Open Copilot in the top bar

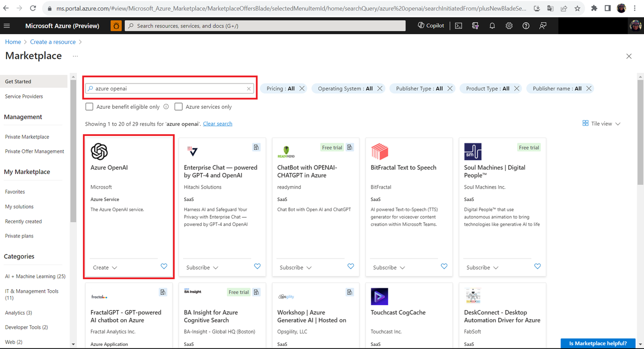point(431,26)
